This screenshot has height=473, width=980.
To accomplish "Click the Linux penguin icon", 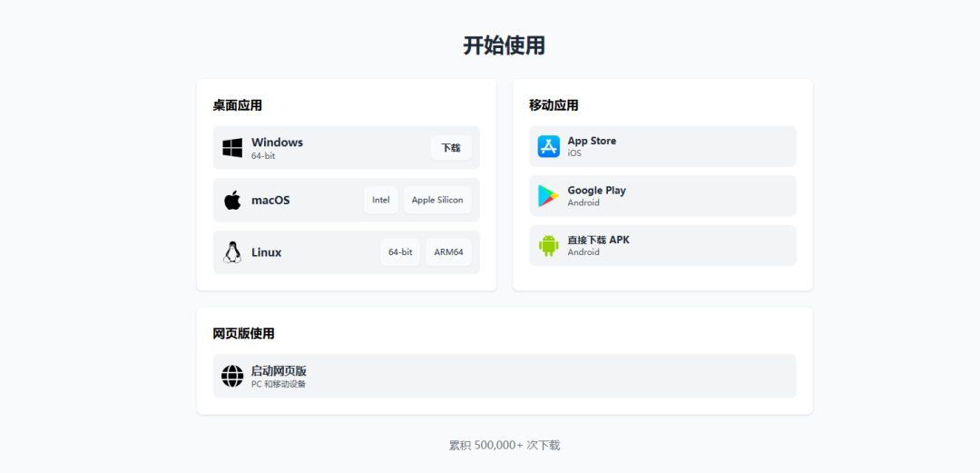I will click(232, 252).
